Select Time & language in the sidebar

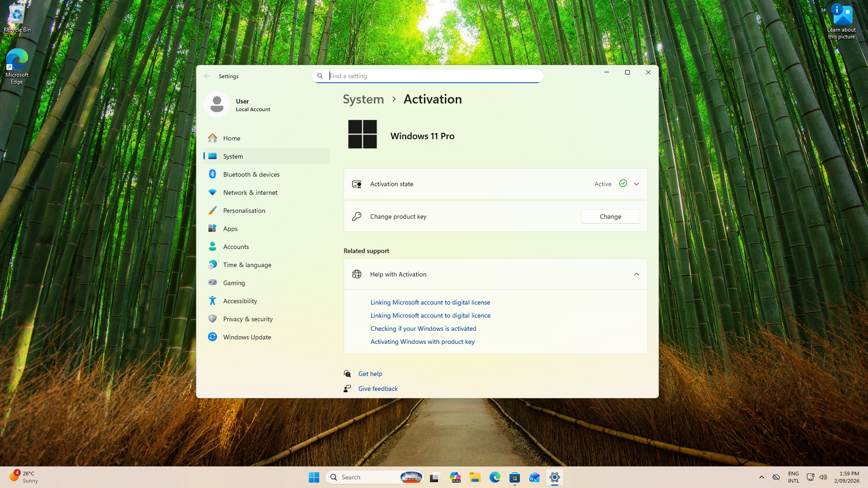[266, 265]
